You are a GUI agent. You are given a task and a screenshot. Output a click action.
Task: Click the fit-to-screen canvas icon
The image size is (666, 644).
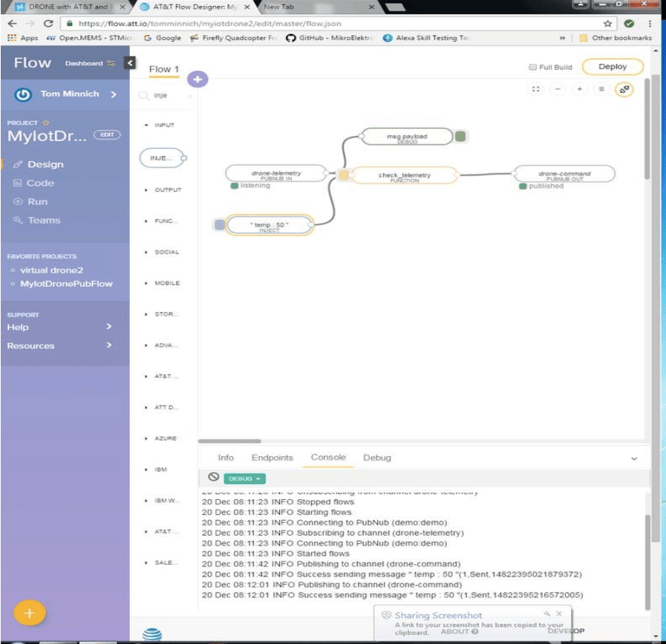click(535, 89)
